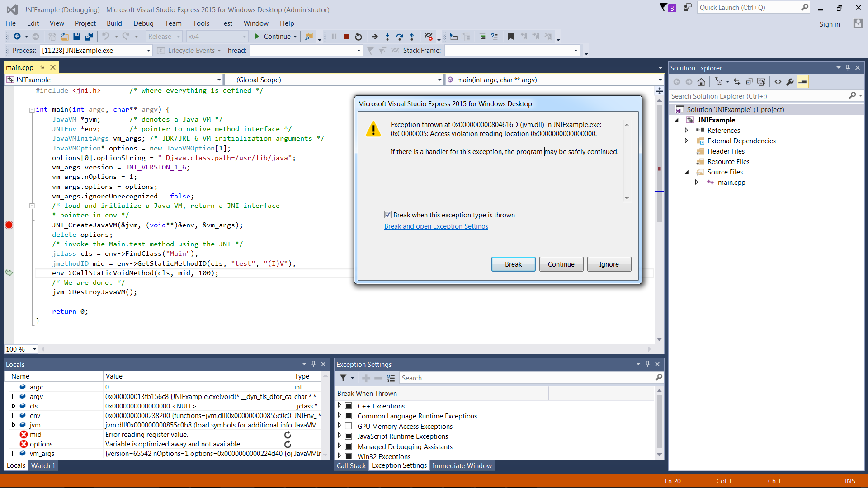Toggle GPU Memory Access Exceptions checkbox
Screen dimensions: 868x488
[x=349, y=426]
